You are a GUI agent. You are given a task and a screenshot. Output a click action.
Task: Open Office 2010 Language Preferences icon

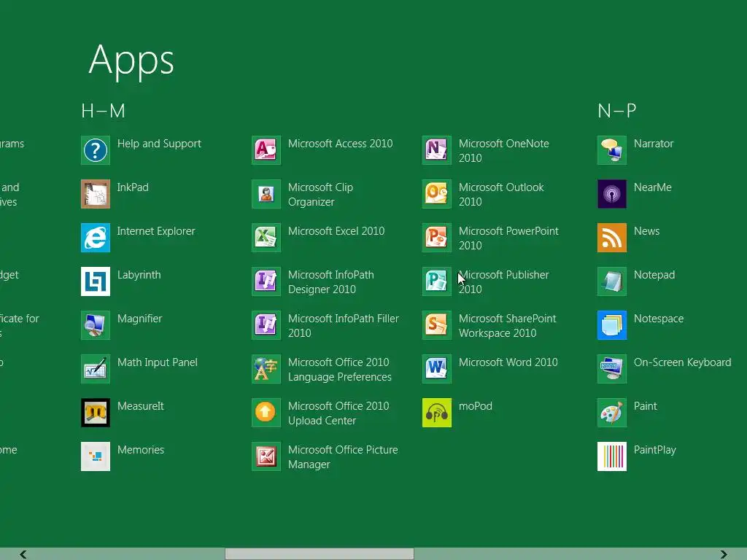[x=266, y=369]
